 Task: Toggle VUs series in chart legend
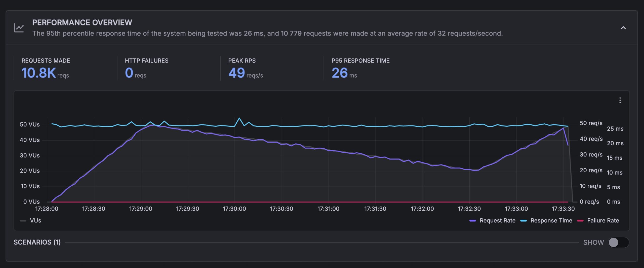30,220
